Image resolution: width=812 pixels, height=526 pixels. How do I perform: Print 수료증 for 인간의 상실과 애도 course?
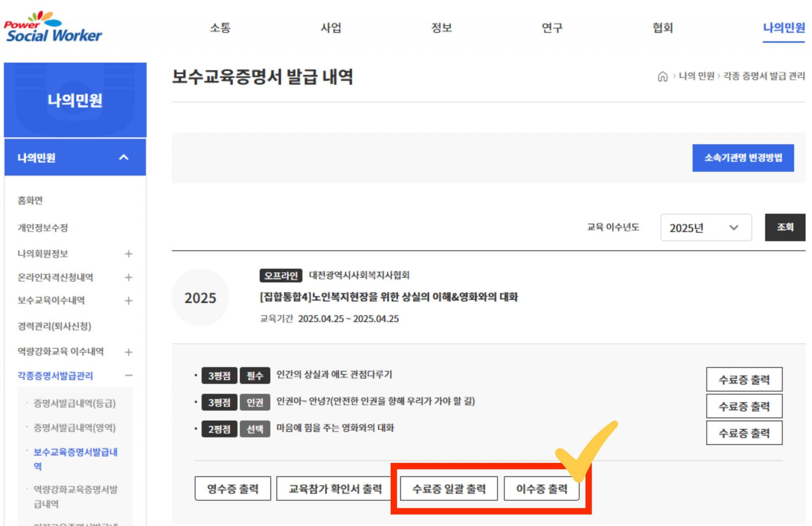pyautogui.click(x=743, y=379)
